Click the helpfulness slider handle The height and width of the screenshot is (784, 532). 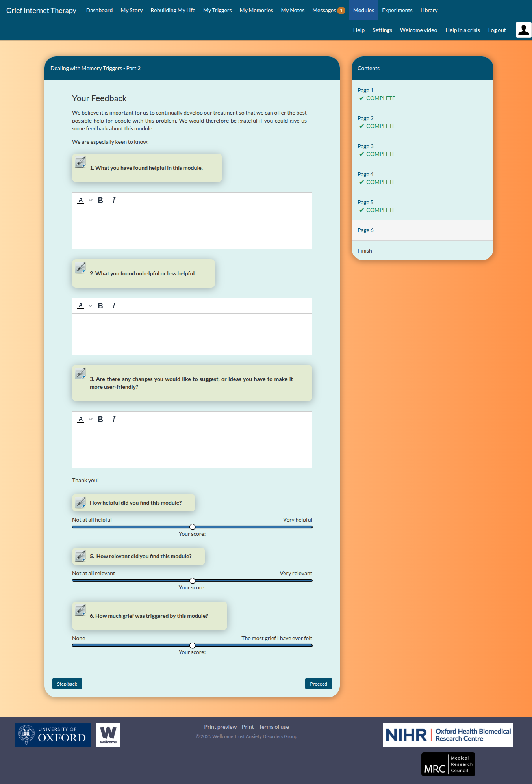[x=192, y=527]
